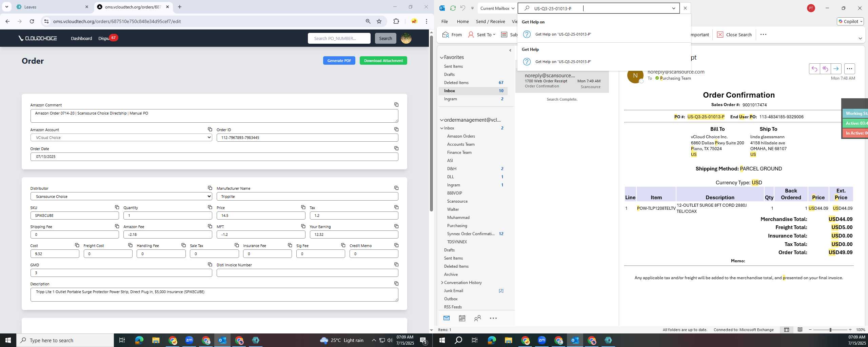Collapse ordermanagement mailbox group

[x=442, y=120]
